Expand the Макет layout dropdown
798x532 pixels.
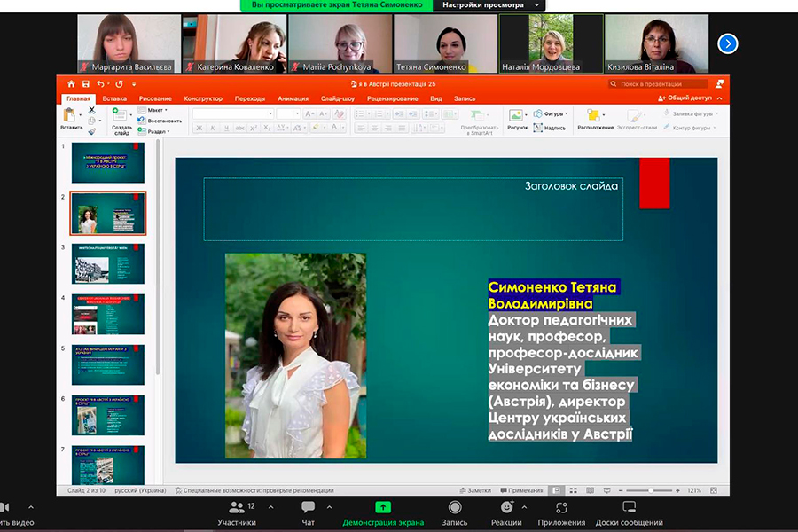[156, 110]
